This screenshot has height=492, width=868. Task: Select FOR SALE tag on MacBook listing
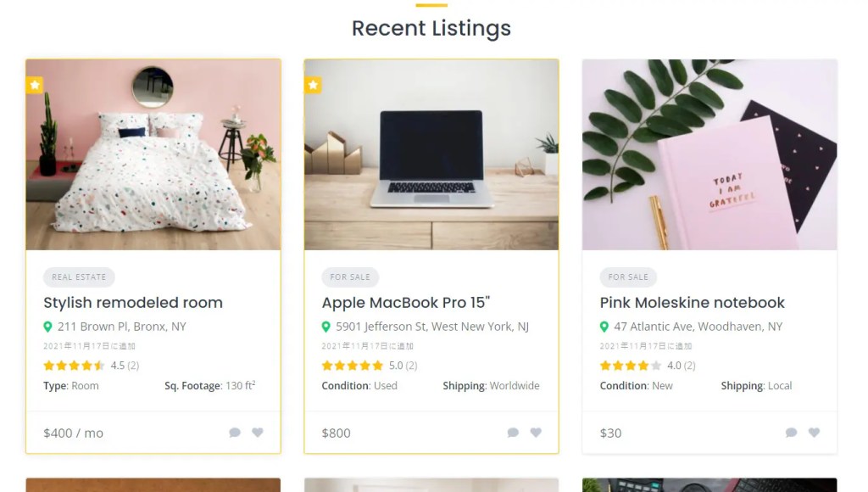click(x=350, y=277)
